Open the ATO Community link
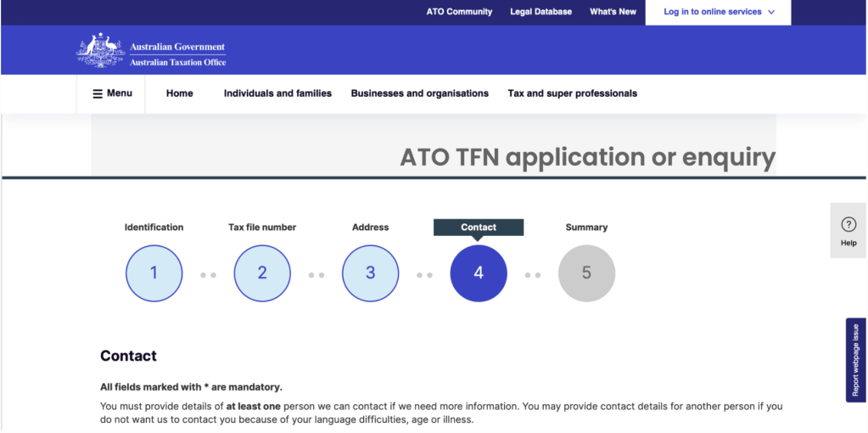Screen dimensions: 868x433 click(459, 12)
